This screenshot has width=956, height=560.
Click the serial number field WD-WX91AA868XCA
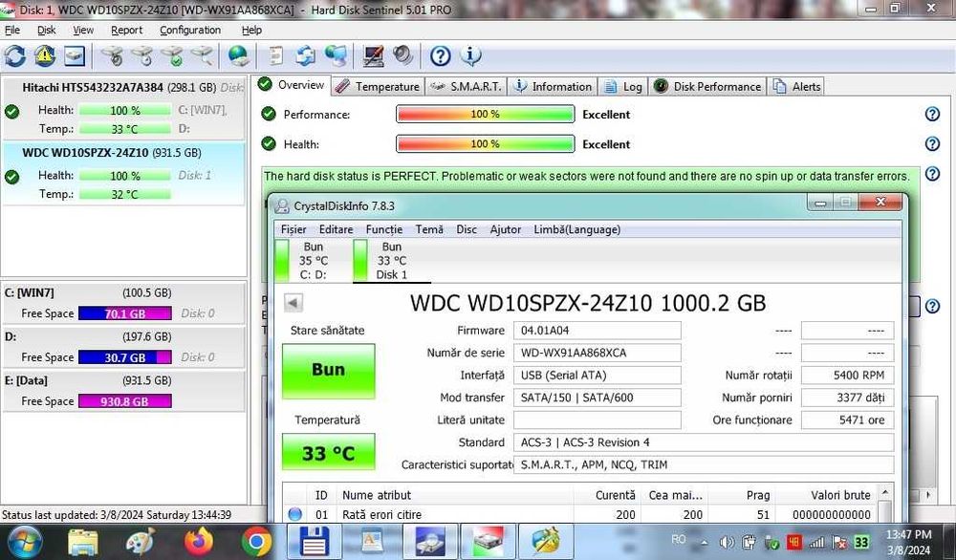597,353
